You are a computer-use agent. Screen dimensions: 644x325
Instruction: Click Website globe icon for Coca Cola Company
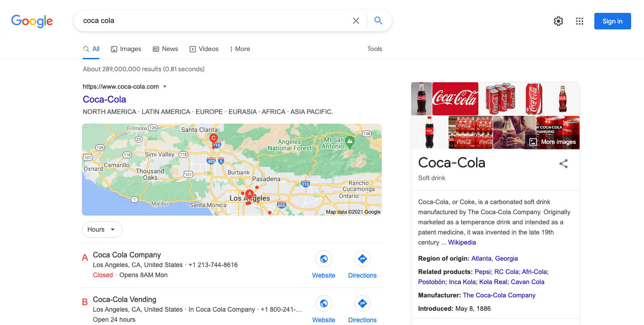click(323, 259)
